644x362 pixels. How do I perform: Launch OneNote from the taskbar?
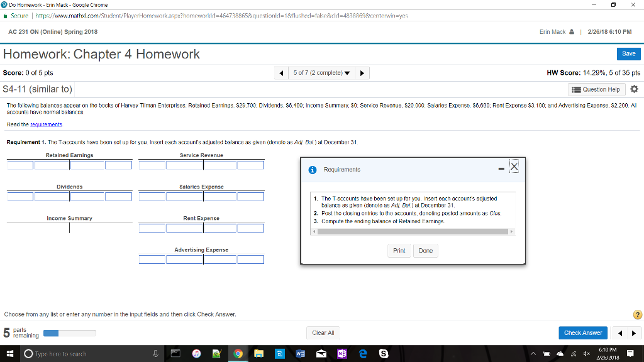pyautogui.click(x=341, y=353)
